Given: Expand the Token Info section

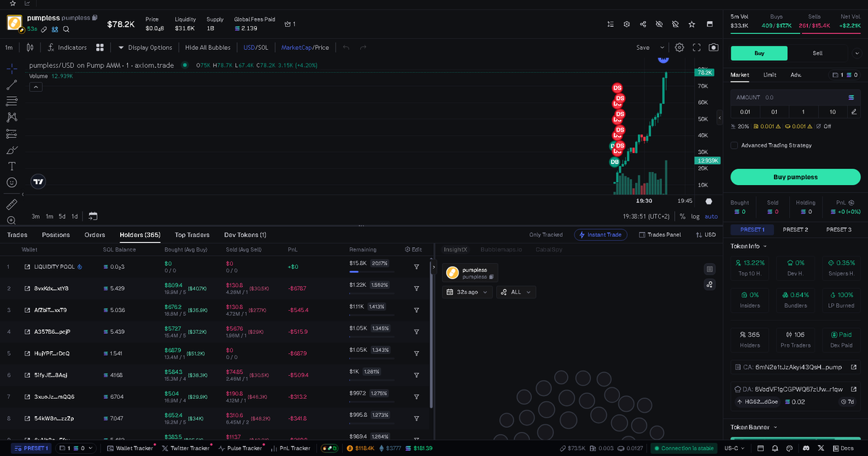Looking at the screenshot, I should [749, 246].
